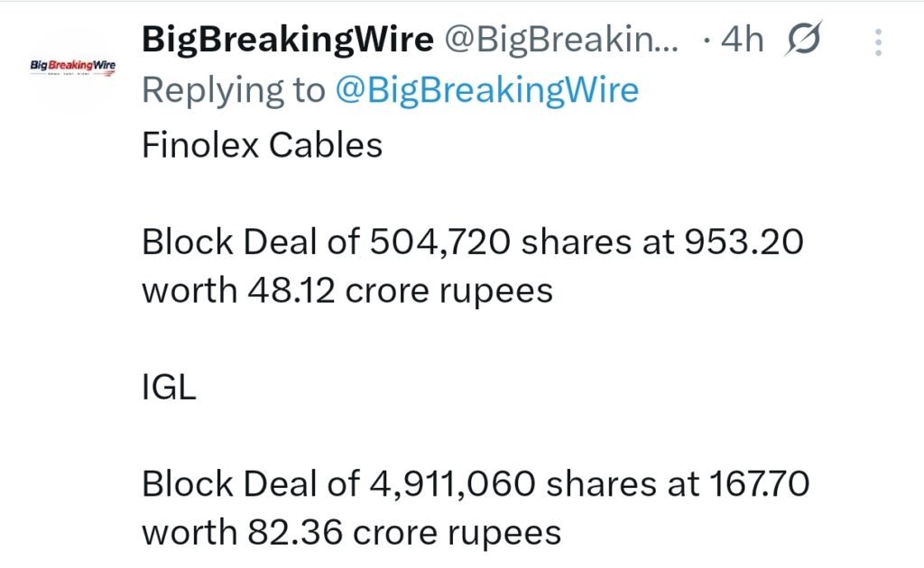Open @BigBreakingWire from the 'Replying to' line
The image size is (924, 568).
point(489,89)
